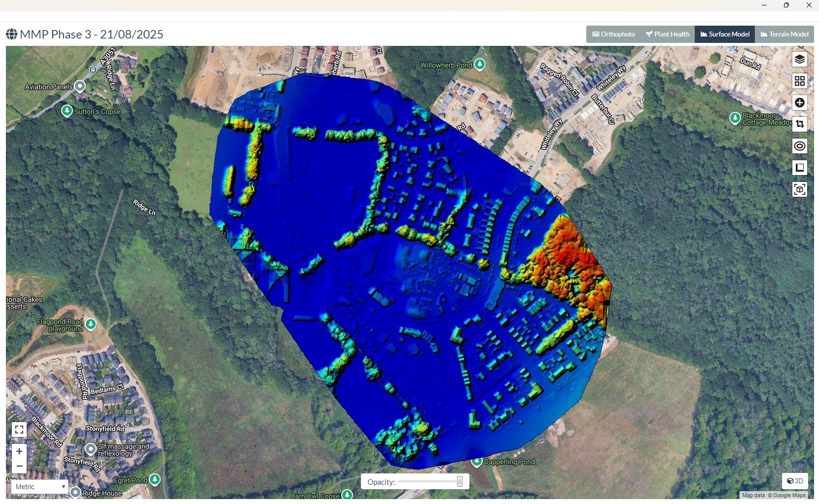819x504 pixels.
Task: Click the add annotation plus icon
Action: (x=800, y=103)
